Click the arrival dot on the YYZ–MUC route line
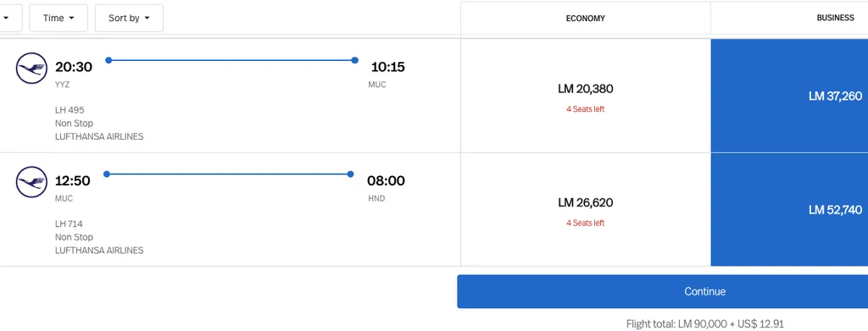This screenshot has height=331, width=868. (355, 60)
